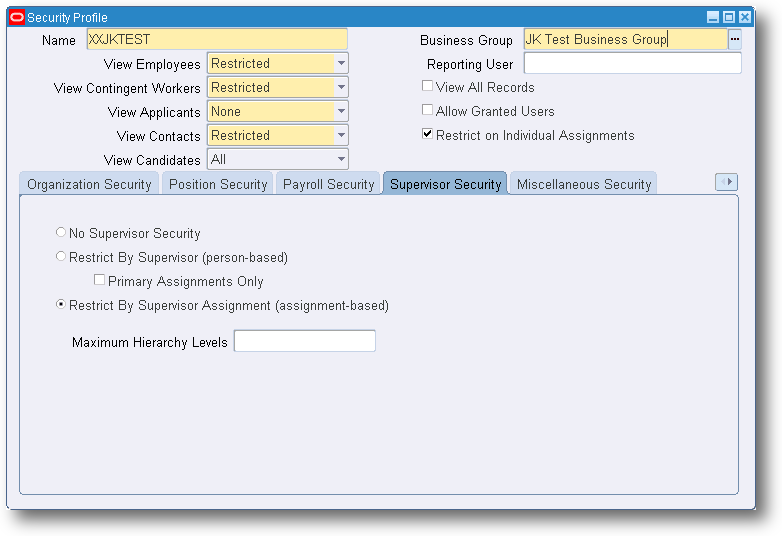Close the Security Profile window
This screenshot has height=536, width=782.
[745, 17]
